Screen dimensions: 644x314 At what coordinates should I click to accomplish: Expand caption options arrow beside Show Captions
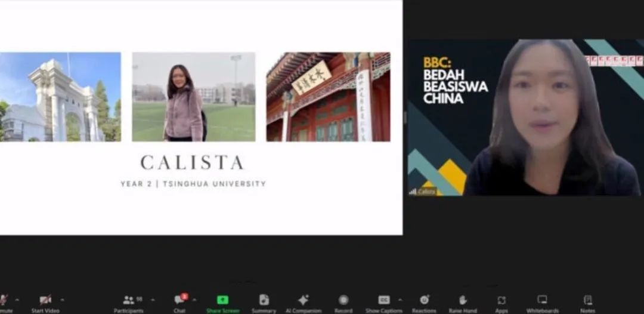click(x=400, y=300)
